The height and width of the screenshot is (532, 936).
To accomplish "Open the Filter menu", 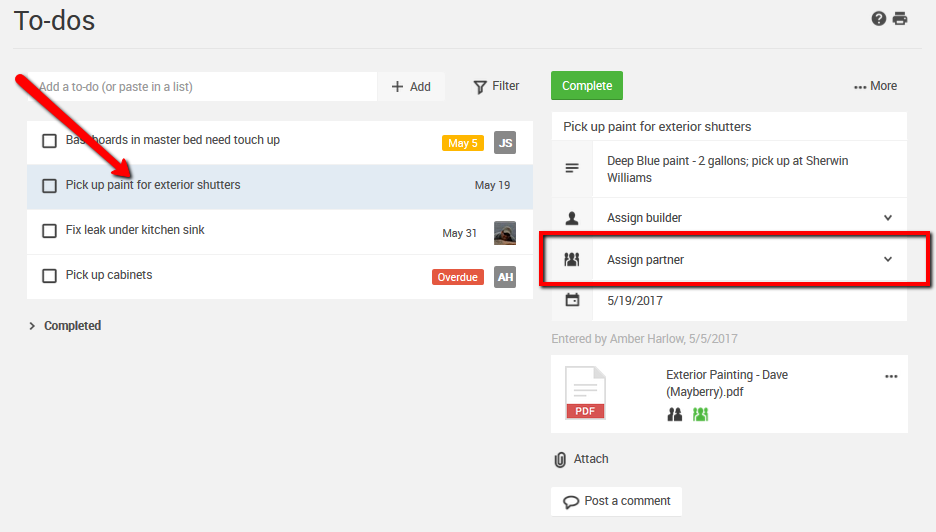I will (496, 87).
